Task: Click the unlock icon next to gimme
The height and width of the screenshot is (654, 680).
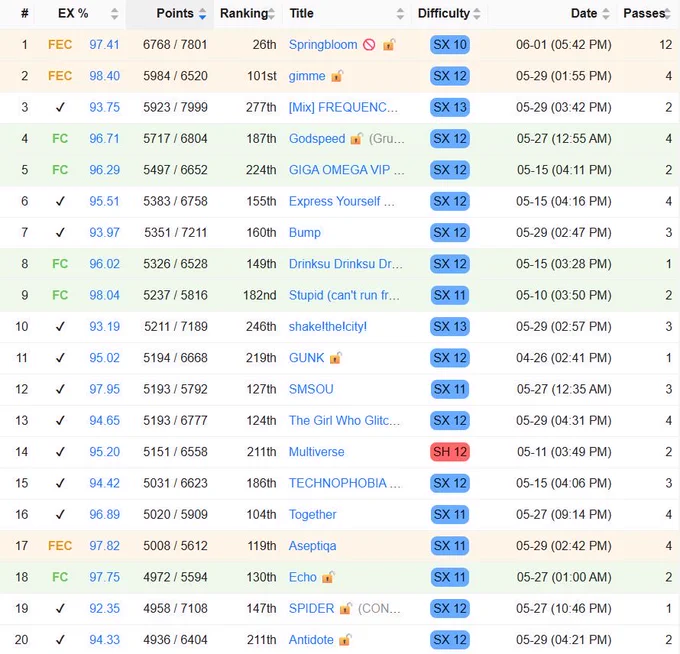Action: [x=337, y=76]
